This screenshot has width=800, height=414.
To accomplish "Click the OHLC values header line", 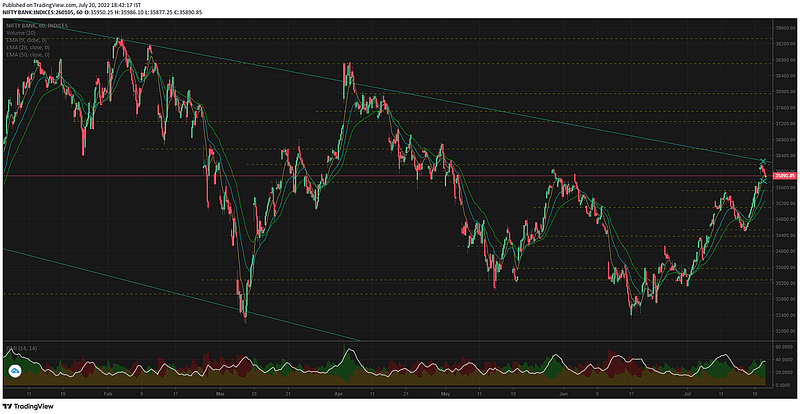I will click(x=103, y=12).
